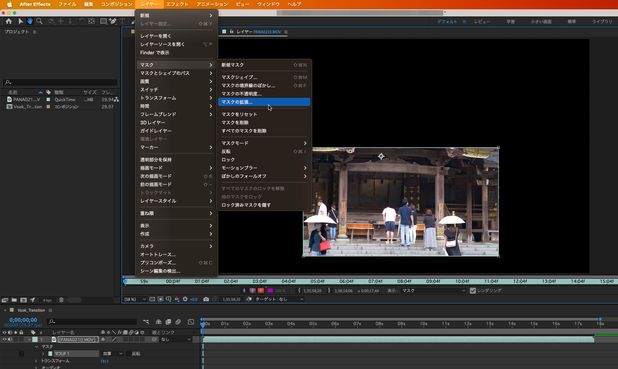618x369 pixels.
Task: Click マスク 1 color swatch
Action: (x=50, y=354)
